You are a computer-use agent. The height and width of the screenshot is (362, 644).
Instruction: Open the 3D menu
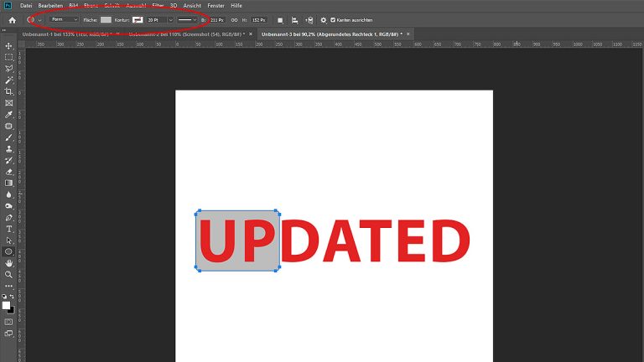coord(174,6)
